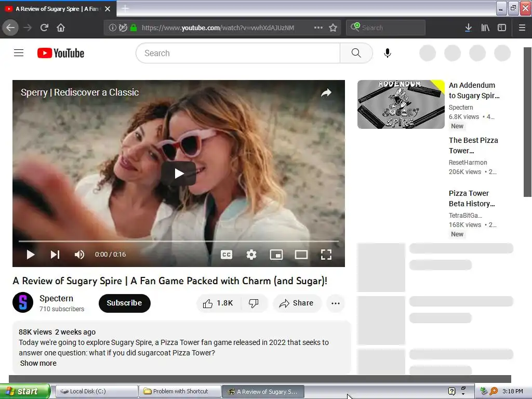Viewport: 532px width, 399px height.
Task: Close the Sugary Spire review tab
Action: [108, 9]
